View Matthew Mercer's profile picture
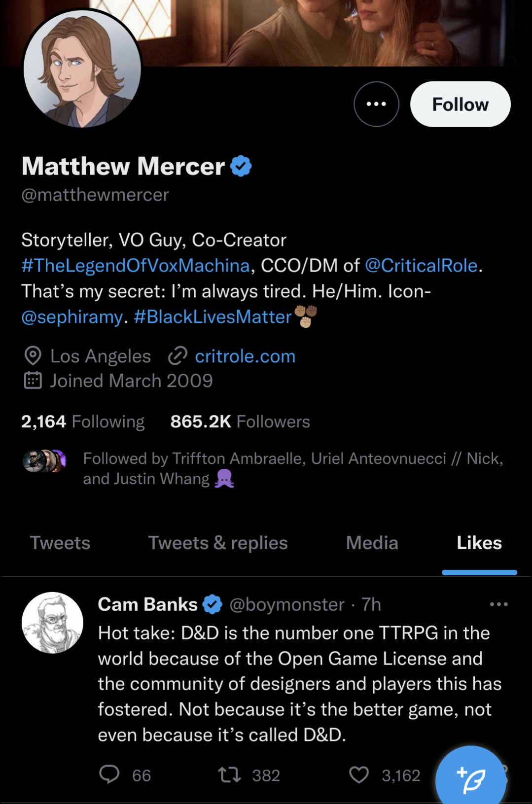 coord(82,69)
